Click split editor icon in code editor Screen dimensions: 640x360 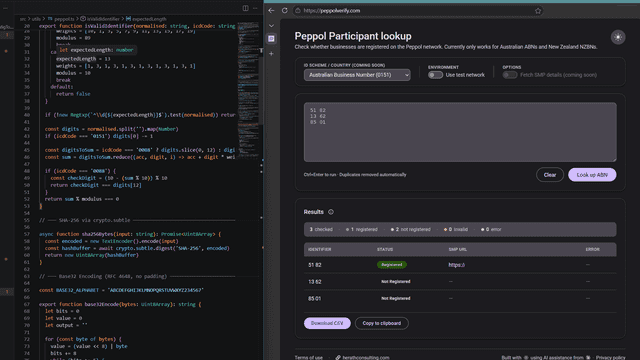pos(245,8)
